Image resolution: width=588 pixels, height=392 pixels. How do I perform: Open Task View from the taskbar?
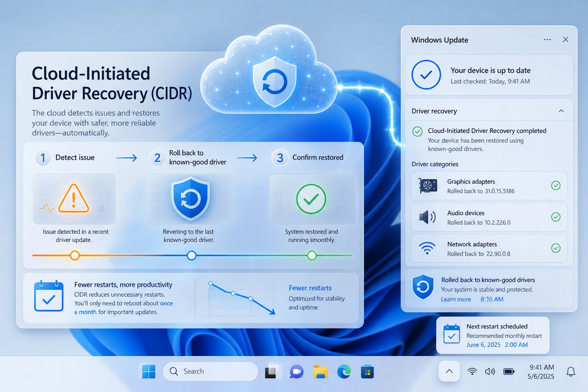tap(272, 371)
